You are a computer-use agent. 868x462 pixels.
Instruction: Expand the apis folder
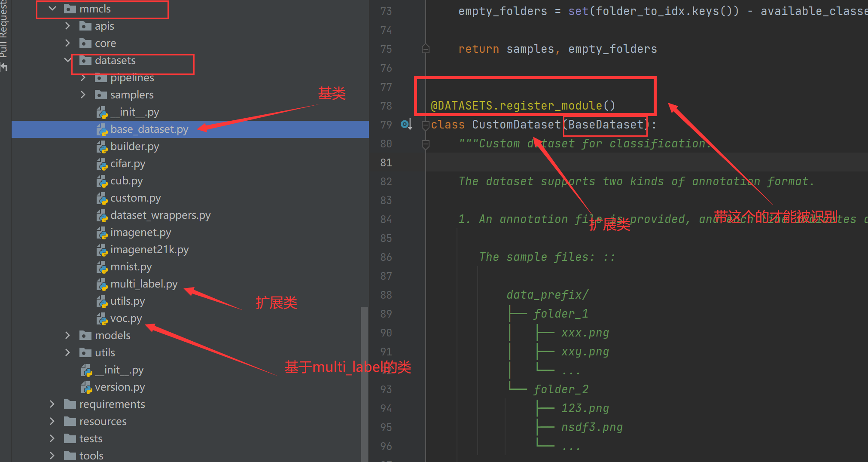(x=67, y=26)
